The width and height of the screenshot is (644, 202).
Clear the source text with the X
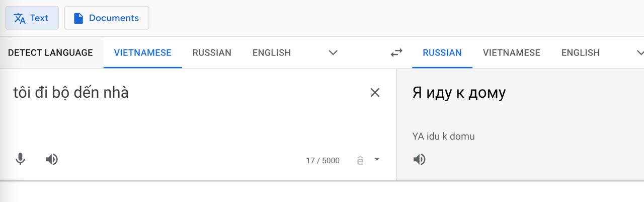coord(375,92)
